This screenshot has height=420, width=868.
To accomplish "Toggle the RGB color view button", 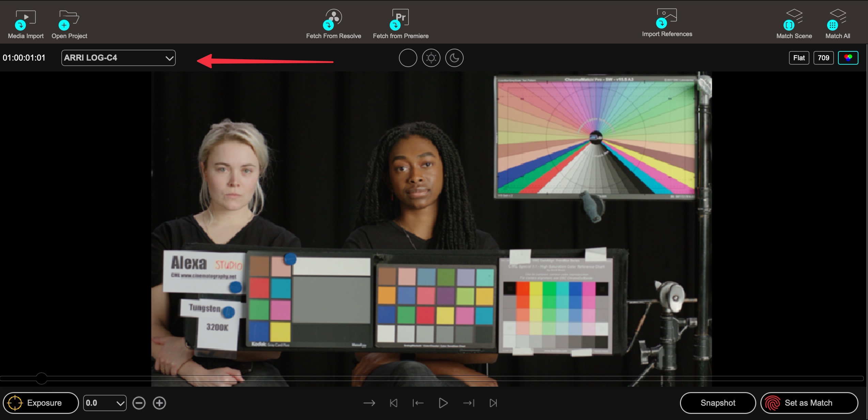I will click(848, 58).
